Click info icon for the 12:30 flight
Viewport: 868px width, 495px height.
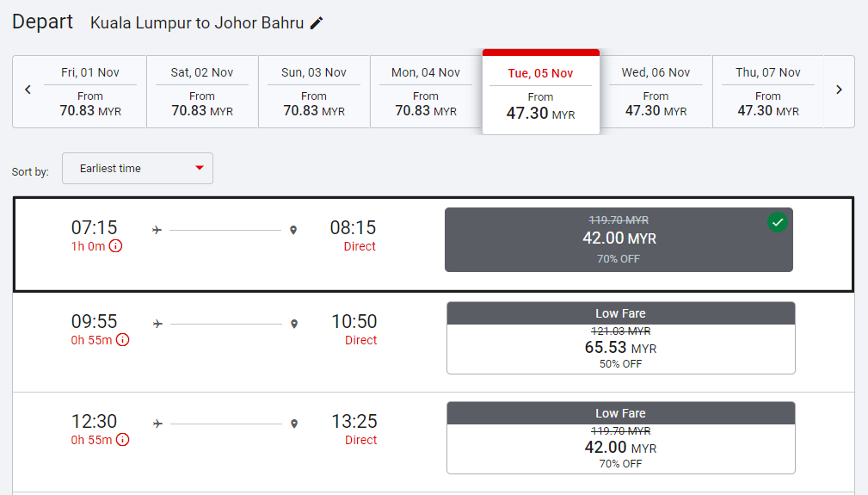pos(122,440)
